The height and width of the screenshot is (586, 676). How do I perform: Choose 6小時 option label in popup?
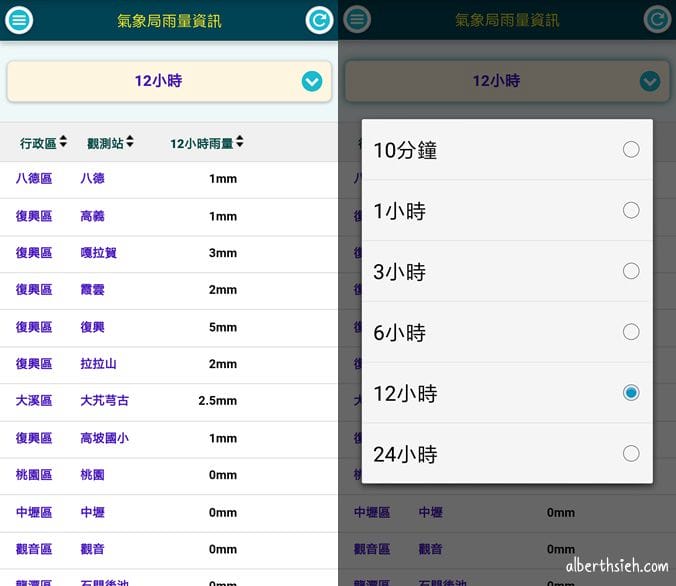click(x=400, y=333)
